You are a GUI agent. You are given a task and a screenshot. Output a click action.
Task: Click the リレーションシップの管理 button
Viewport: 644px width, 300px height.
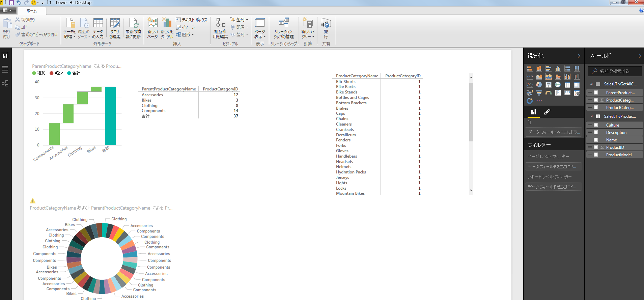click(284, 28)
